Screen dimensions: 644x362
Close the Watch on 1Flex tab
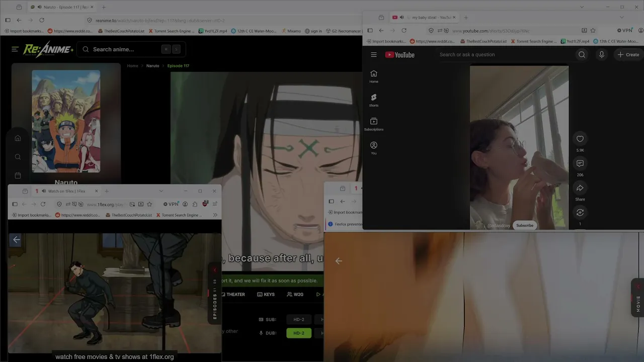[96, 191]
